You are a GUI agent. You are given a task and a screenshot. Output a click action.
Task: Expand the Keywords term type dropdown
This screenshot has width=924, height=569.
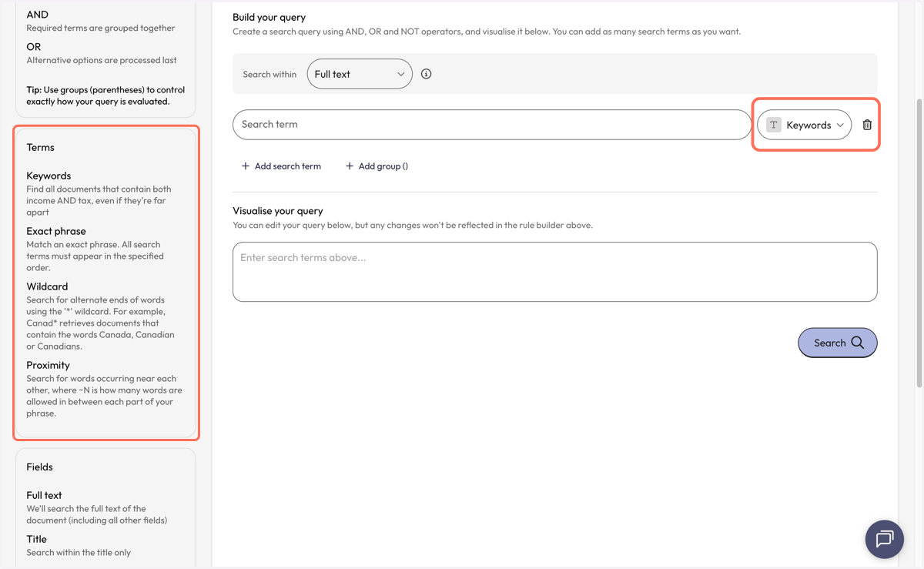coord(805,125)
